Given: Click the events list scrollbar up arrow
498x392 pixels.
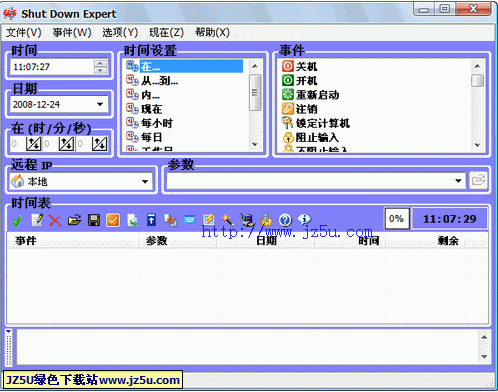Looking at the screenshot, I should (x=477, y=66).
